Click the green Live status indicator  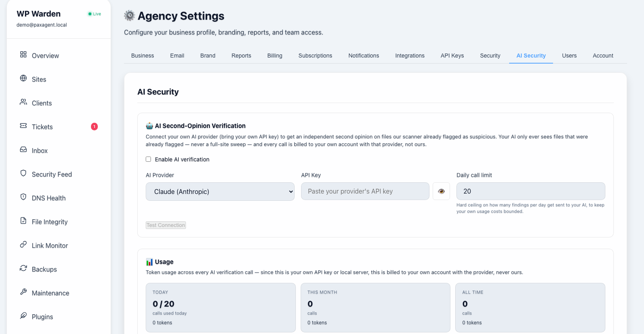95,14
